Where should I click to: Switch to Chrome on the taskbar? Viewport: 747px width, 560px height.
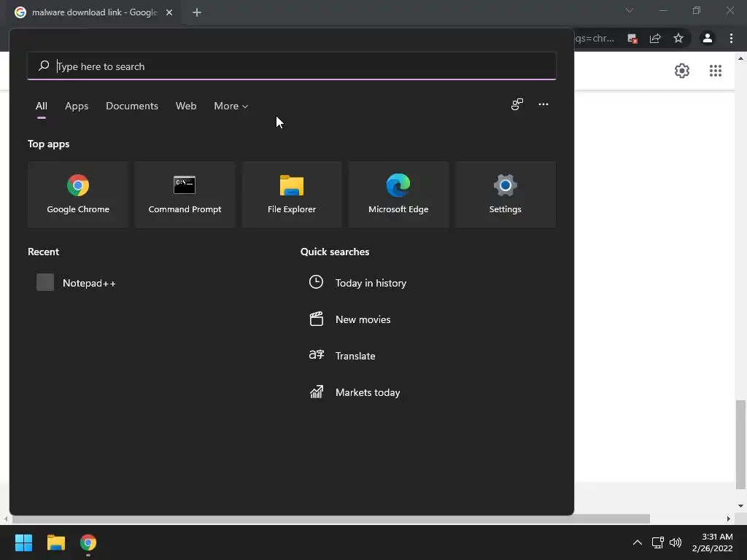[88, 542]
